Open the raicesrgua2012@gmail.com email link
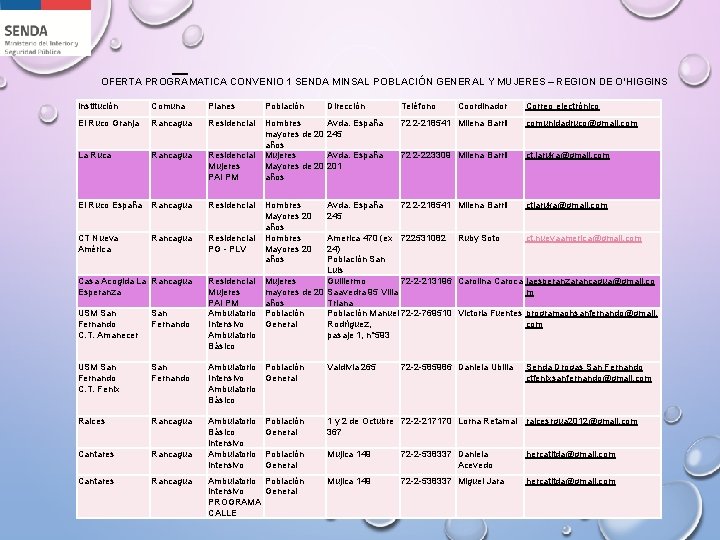 tap(581, 422)
